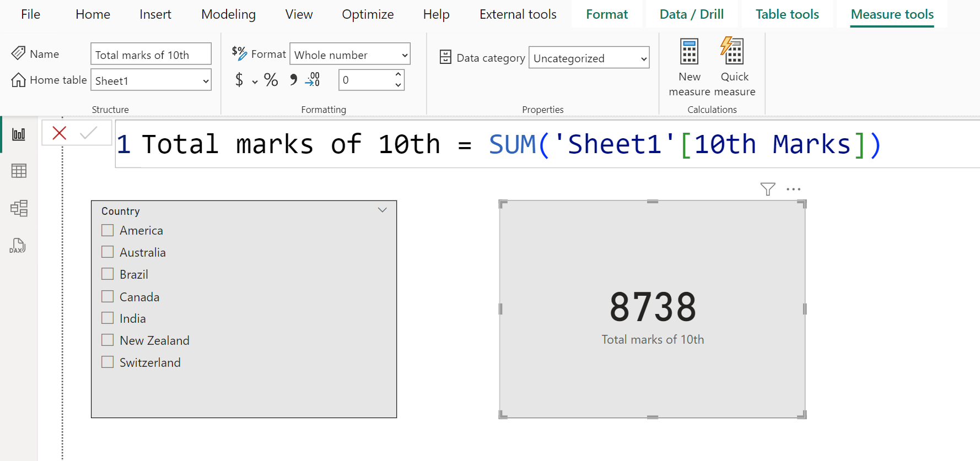Cancel formula edit with red X
980x461 pixels.
(x=60, y=133)
